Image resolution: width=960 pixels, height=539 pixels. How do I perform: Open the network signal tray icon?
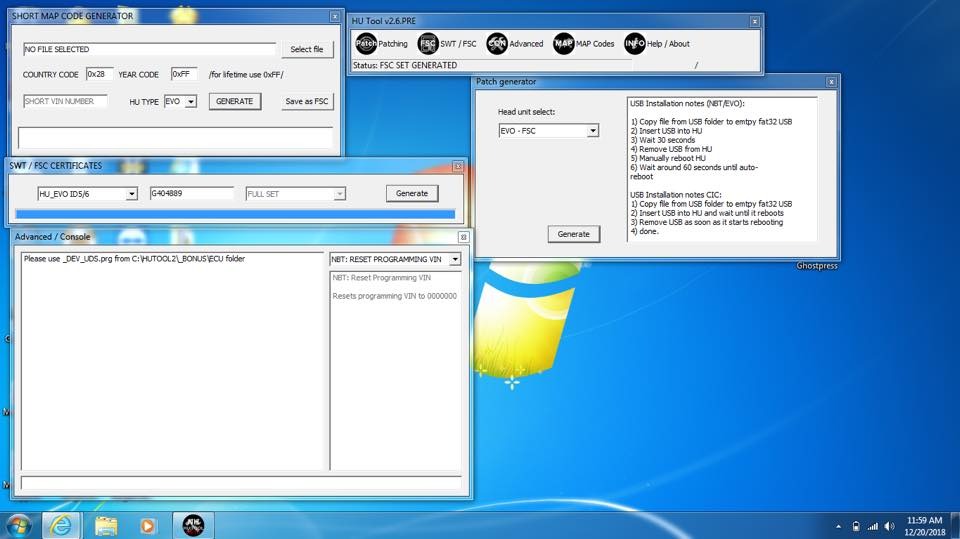tap(873, 526)
